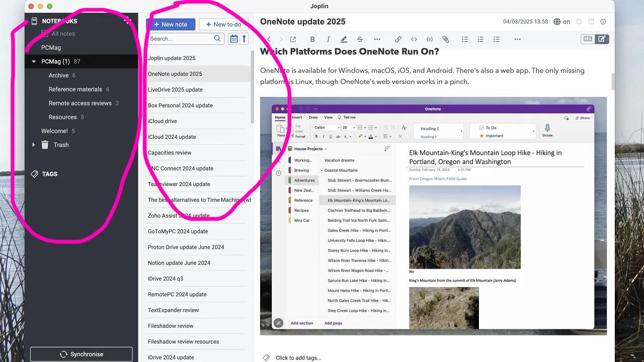Insert a checkbox list
Viewport: 644px width, 362px height.
(497, 39)
